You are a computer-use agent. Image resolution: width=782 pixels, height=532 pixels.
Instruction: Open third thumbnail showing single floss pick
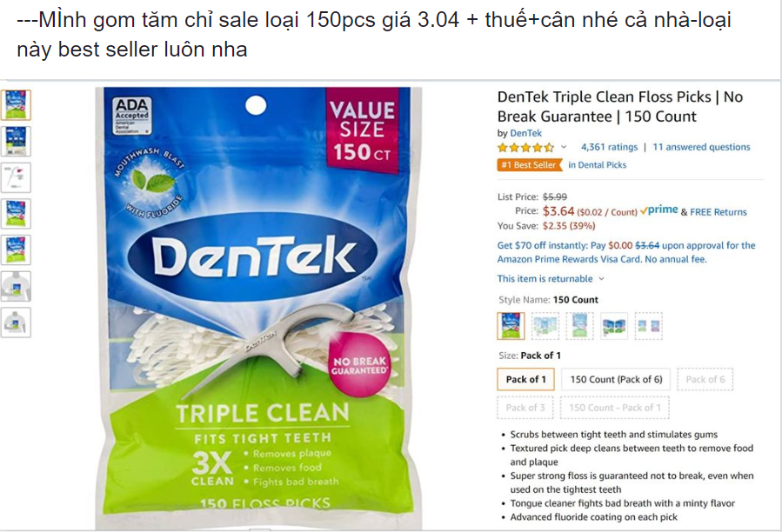16,177
